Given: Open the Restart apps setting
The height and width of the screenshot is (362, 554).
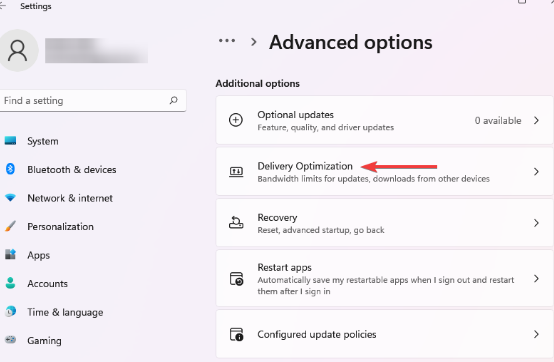Looking at the screenshot, I should pos(384,279).
